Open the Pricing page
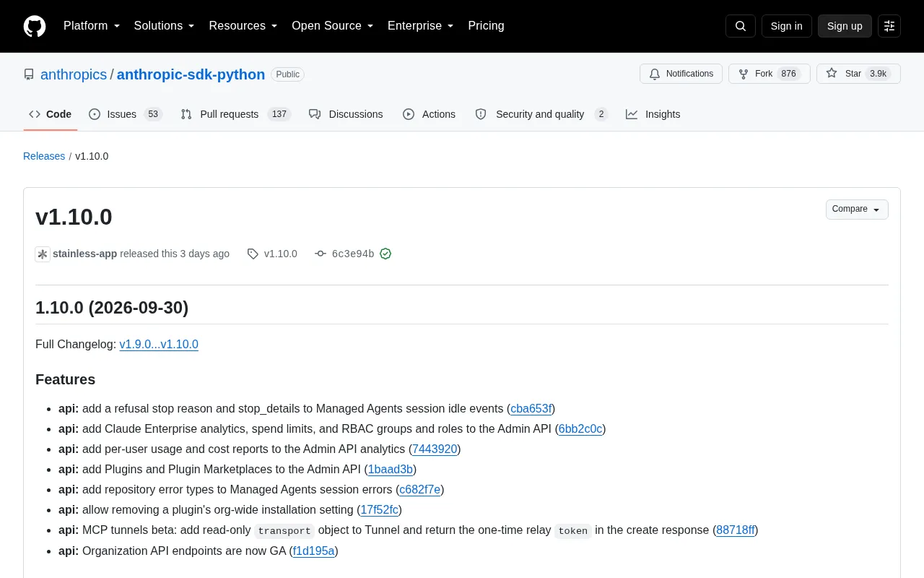This screenshot has height=578, width=924. pos(486,26)
